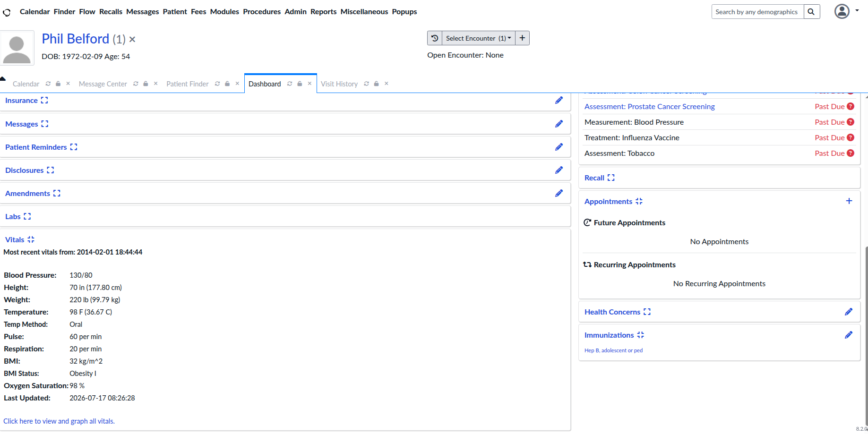Edit Insurance section with pencil icon

click(x=559, y=100)
